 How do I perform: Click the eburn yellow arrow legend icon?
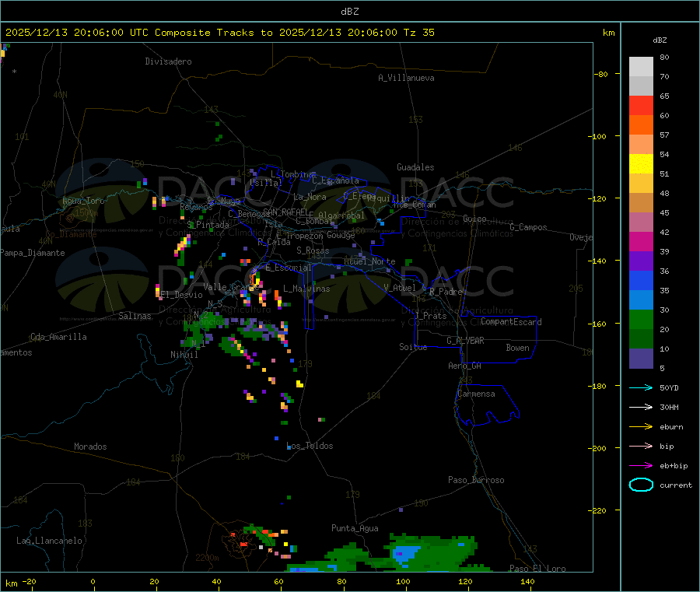pos(641,426)
